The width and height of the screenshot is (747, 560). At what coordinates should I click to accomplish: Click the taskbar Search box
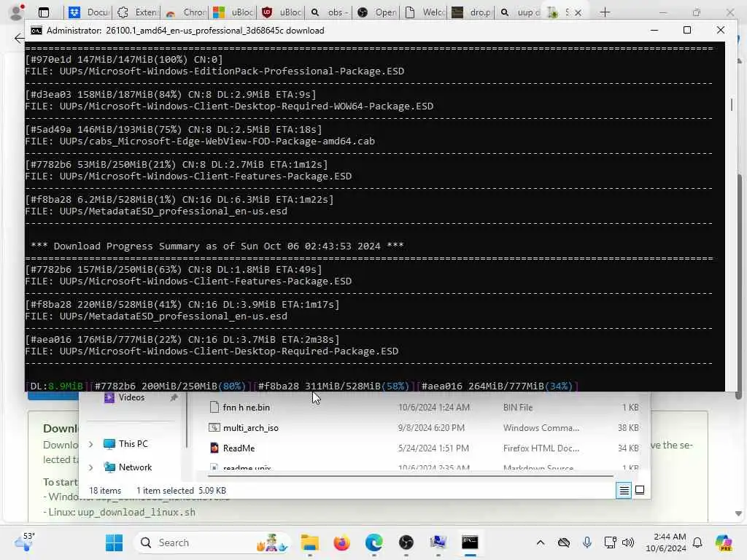pos(212,542)
